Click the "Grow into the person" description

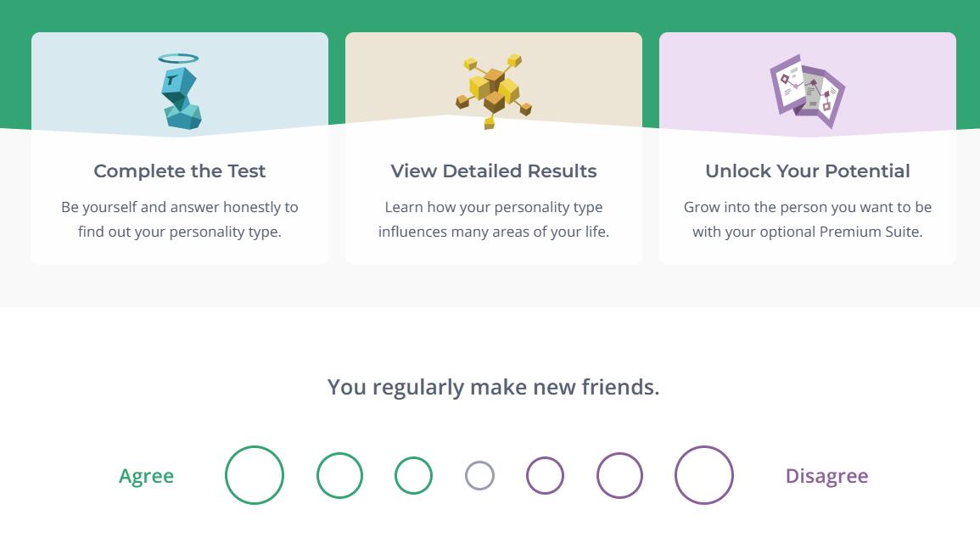(808, 219)
